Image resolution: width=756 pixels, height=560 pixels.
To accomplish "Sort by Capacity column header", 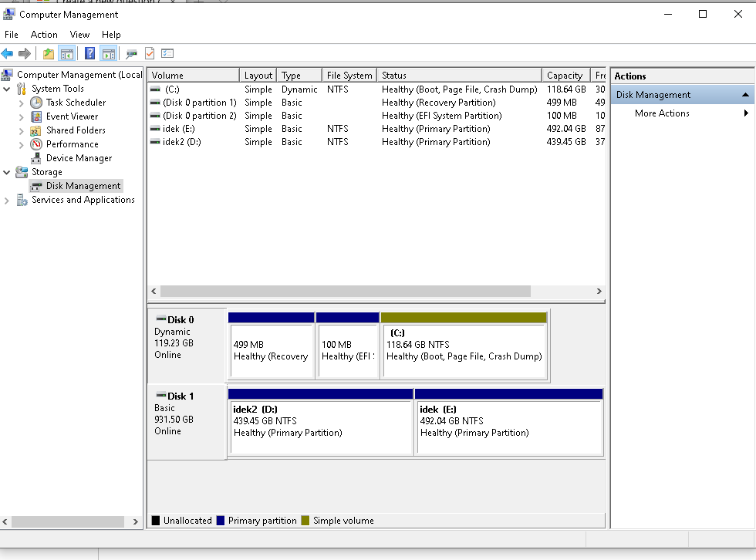I will [564, 76].
